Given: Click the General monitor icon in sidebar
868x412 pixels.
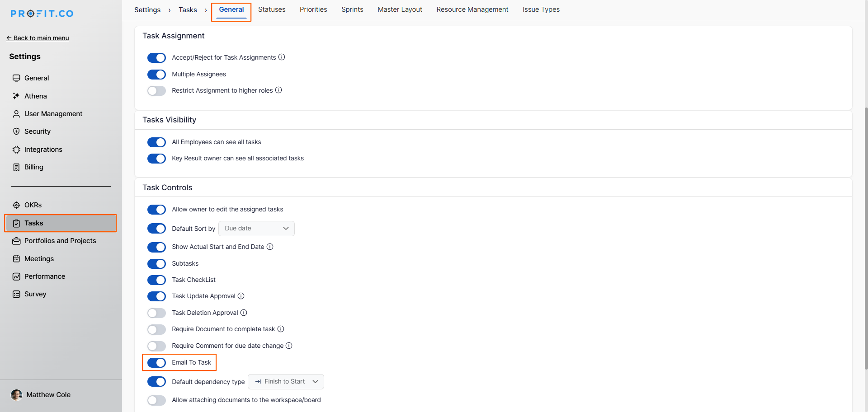Looking at the screenshot, I should (x=16, y=78).
